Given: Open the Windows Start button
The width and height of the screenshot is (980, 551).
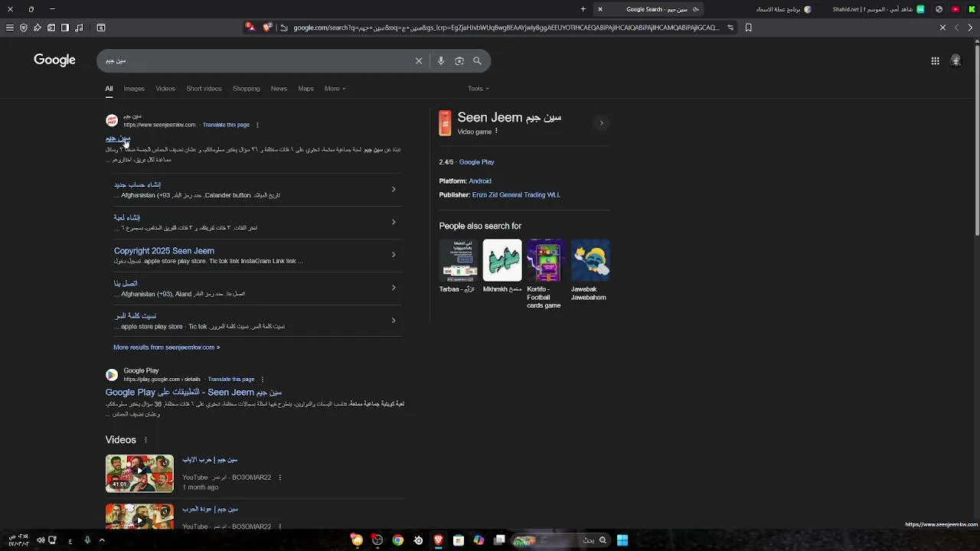Looking at the screenshot, I should click(622, 540).
